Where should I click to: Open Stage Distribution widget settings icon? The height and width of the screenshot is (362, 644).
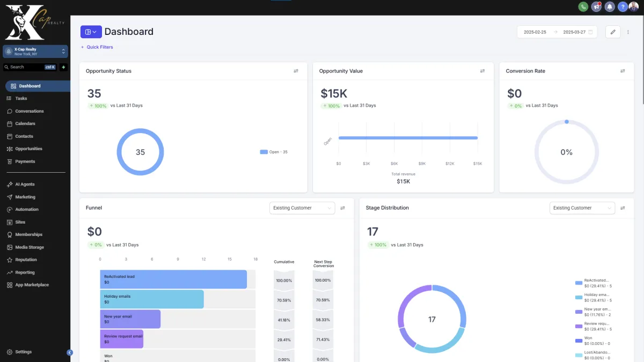coord(623,208)
